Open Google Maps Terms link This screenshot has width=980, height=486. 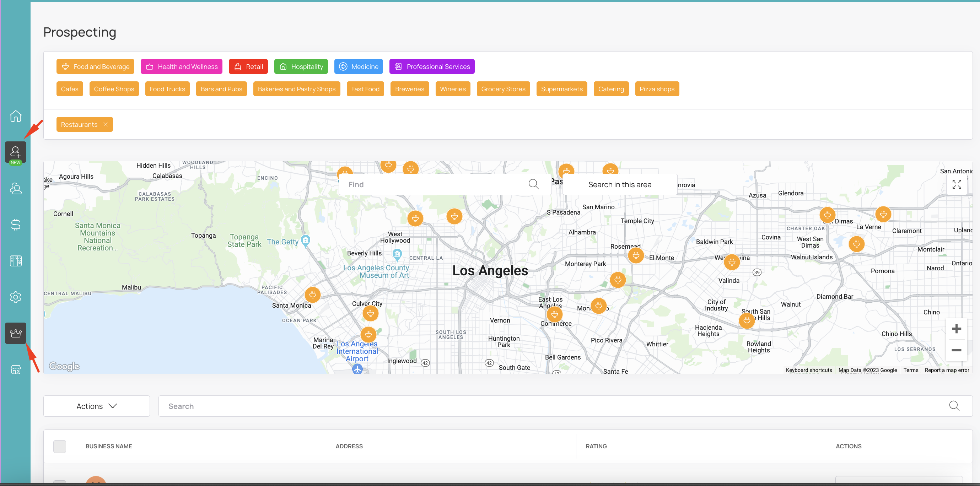click(910, 370)
